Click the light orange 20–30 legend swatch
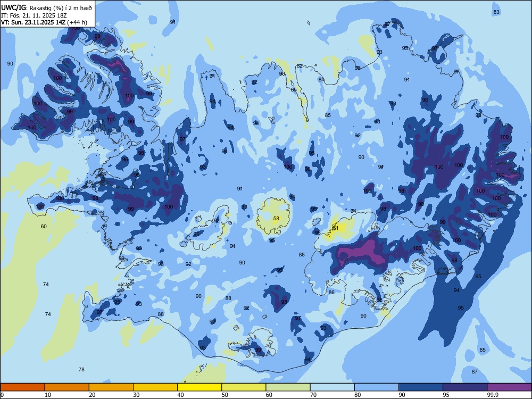Image resolution: width=532 pixels, height=399 pixels. pyautogui.click(x=111, y=387)
